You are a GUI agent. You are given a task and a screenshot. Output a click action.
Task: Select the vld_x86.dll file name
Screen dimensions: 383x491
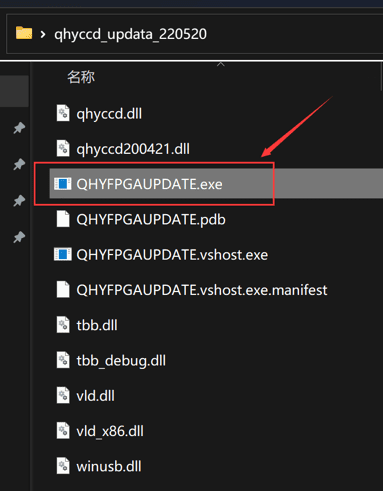[110, 431]
